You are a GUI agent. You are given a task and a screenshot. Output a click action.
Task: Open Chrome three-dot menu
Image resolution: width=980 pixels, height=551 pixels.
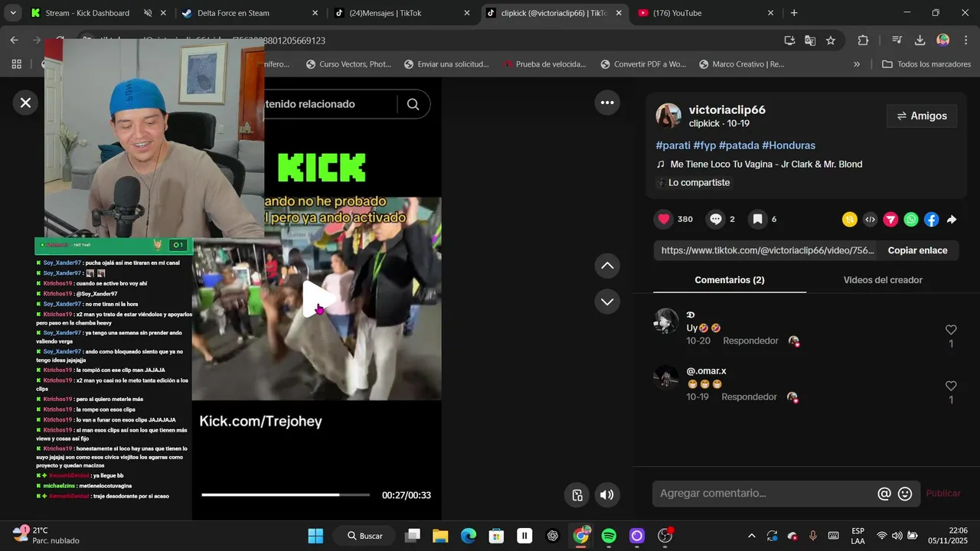[x=965, y=41]
